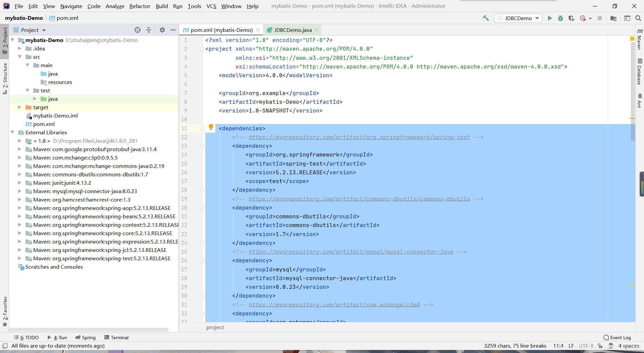Open the Refactor menu
Viewport: 644px width, 353px height.
click(140, 6)
